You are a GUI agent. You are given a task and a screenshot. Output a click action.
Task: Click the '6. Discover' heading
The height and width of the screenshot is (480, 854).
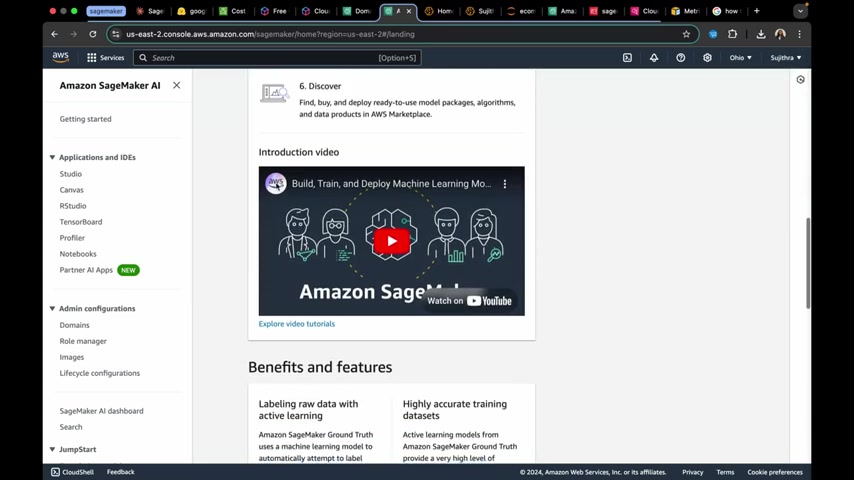[x=320, y=86]
